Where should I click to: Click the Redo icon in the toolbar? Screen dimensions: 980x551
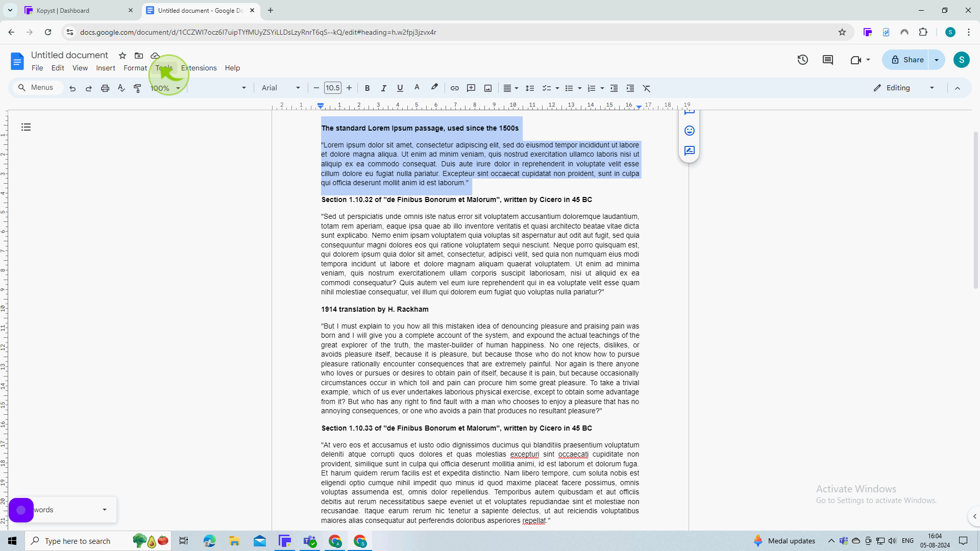88,88
